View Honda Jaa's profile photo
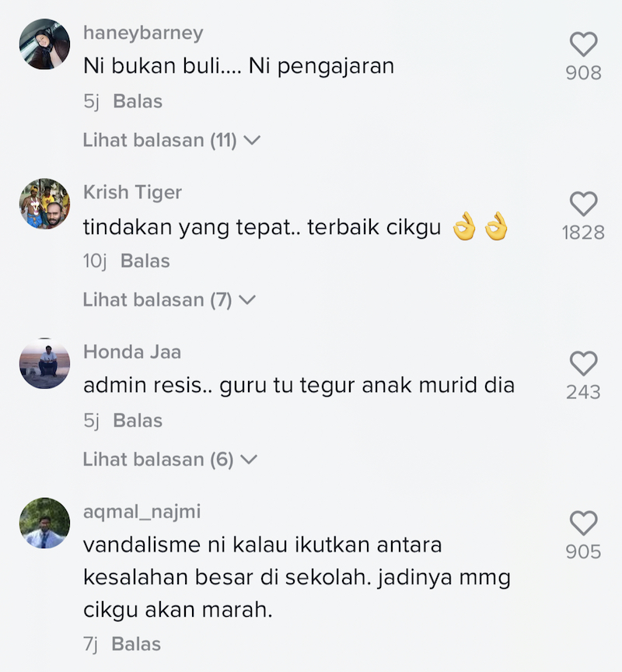 (44, 363)
